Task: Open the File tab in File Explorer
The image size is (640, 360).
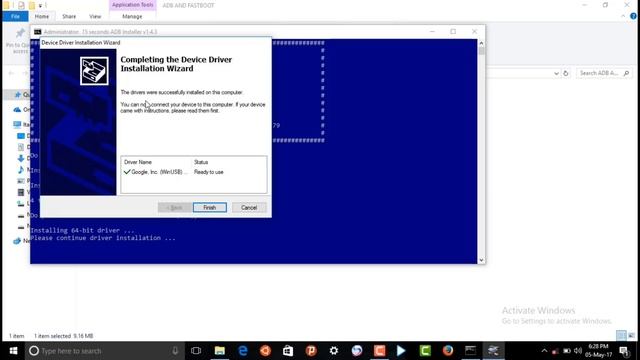Action: click(15, 16)
